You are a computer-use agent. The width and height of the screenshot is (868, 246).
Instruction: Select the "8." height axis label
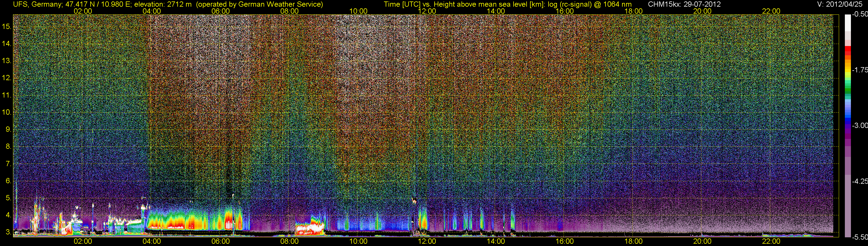tap(8, 147)
